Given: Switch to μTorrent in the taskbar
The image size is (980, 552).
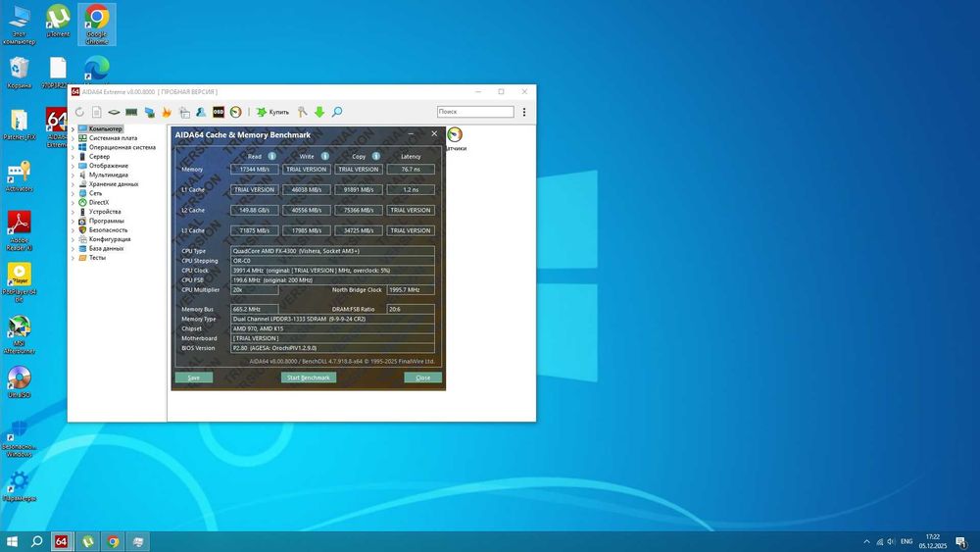Looking at the screenshot, I should point(87,541).
